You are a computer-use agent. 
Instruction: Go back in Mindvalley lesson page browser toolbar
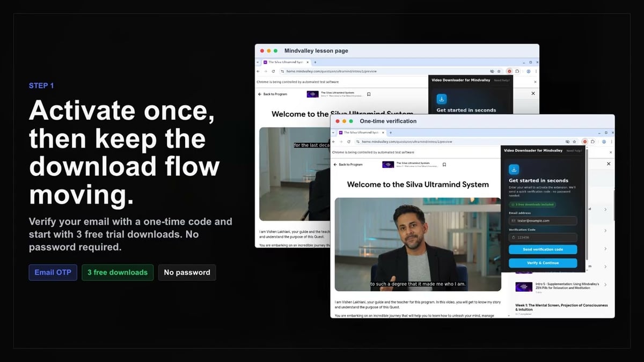coord(258,71)
